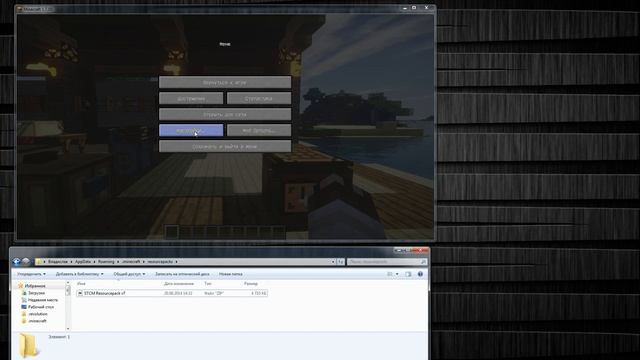Minimize the Minecraft window
Image resolution: width=640 pixels, height=360 pixels.
(405, 8)
